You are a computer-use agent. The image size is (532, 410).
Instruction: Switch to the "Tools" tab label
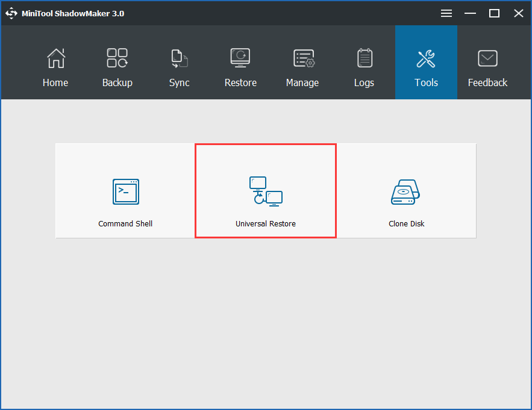point(426,83)
